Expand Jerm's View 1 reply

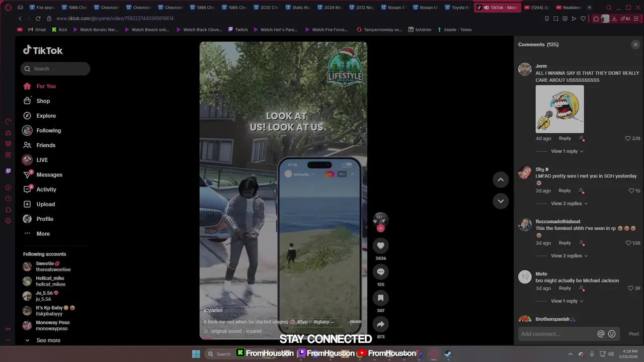[567, 151]
